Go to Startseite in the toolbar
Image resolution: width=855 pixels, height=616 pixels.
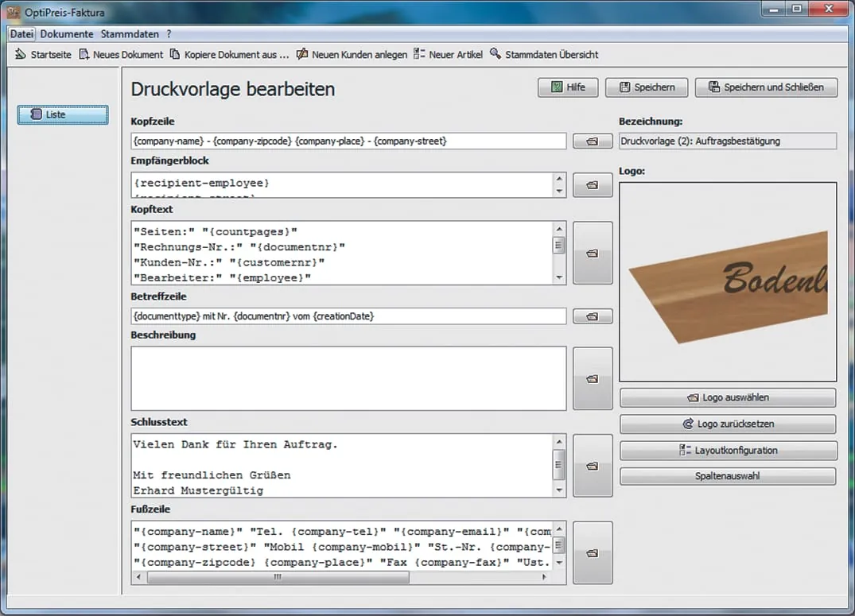[x=44, y=55]
